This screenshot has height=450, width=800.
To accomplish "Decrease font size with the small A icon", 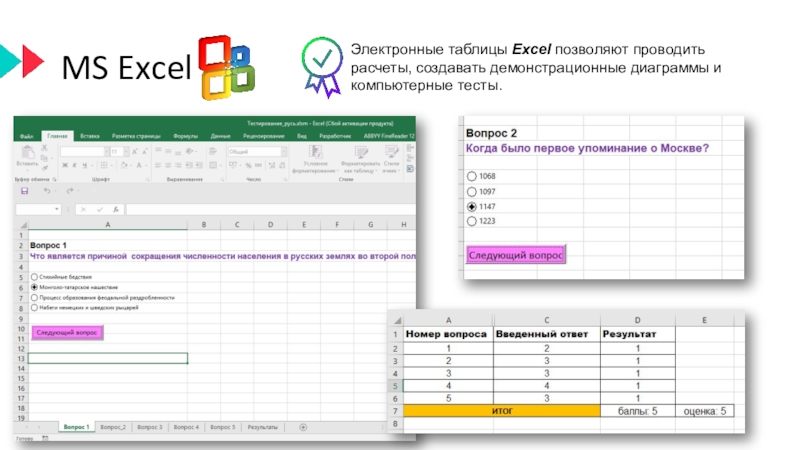I will [x=145, y=152].
